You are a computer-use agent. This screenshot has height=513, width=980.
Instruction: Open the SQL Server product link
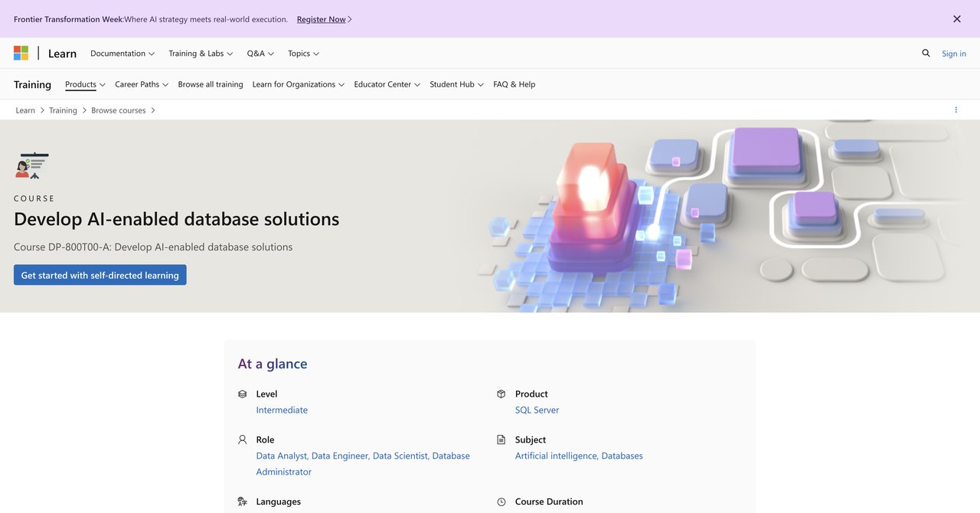[x=537, y=410]
